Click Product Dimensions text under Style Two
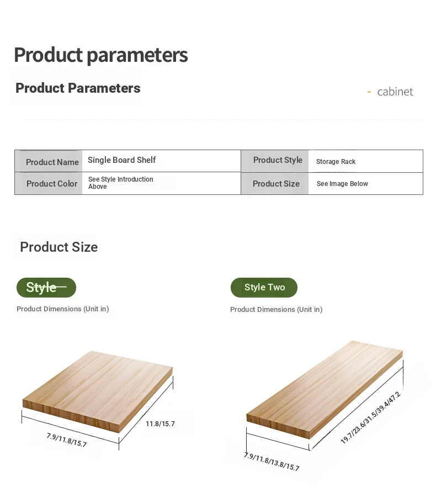Screen dimensions: 436x504 coord(276,310)
